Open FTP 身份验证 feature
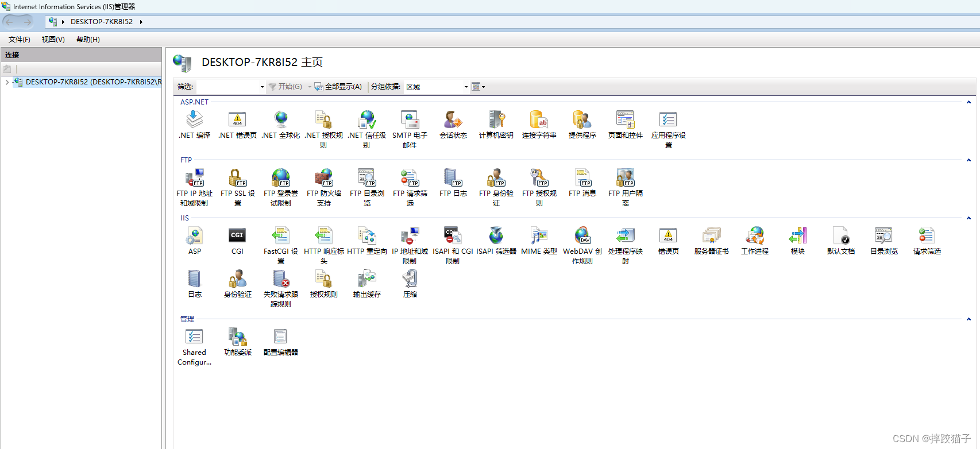 (x=496, y=187)
